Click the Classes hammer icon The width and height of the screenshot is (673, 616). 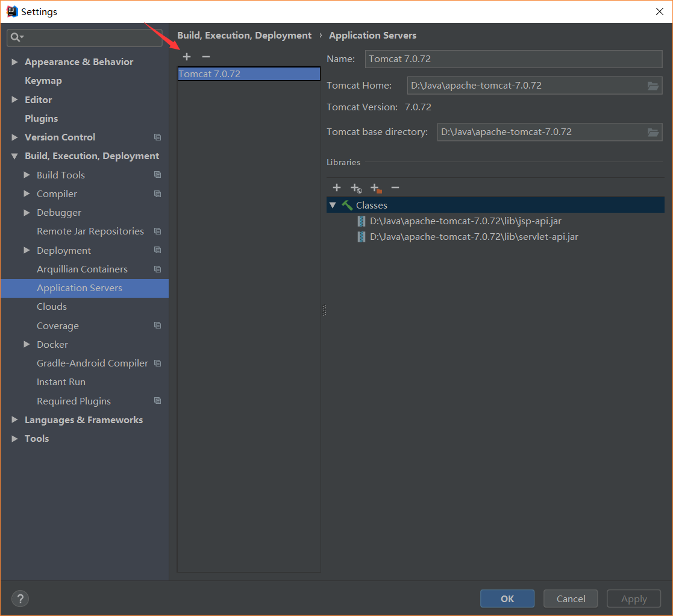tap(347, 205)
